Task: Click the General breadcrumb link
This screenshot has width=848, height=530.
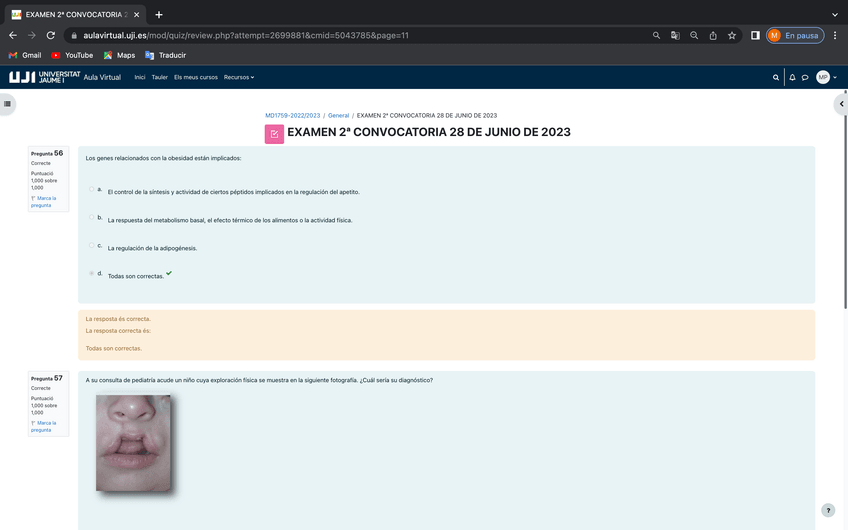Action: click(x=339, y=115)
